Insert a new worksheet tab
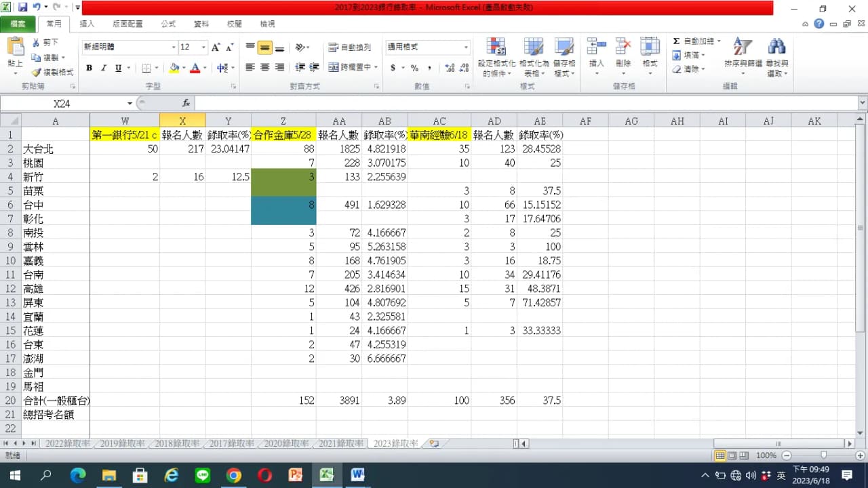Screen dimensions: 868x488 pos(433,443)
